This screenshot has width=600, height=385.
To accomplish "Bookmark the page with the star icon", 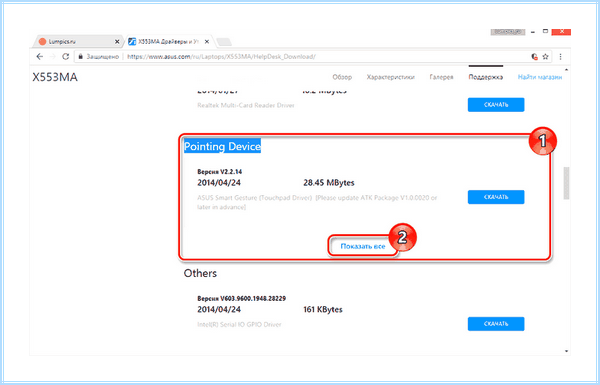I will pyautogui.click(x=545, y=57).
